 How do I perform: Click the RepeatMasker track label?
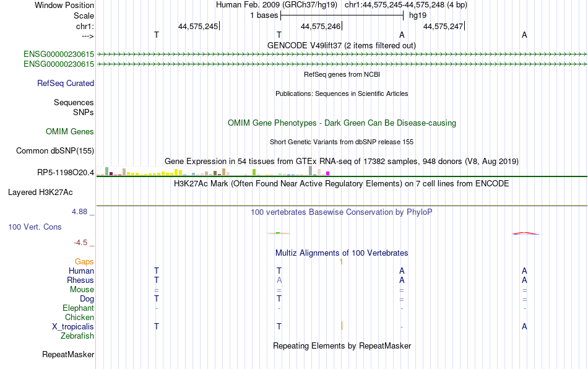click(68, 354)
